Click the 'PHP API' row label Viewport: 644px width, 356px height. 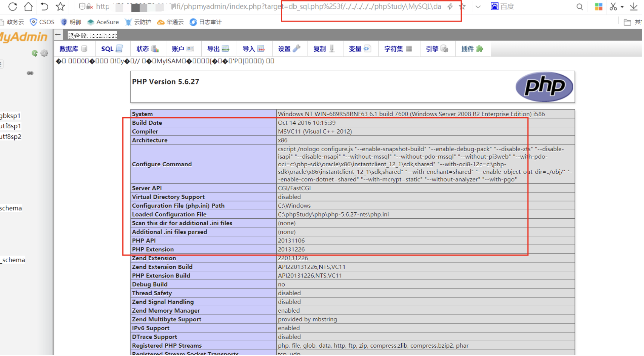(144, 241)
